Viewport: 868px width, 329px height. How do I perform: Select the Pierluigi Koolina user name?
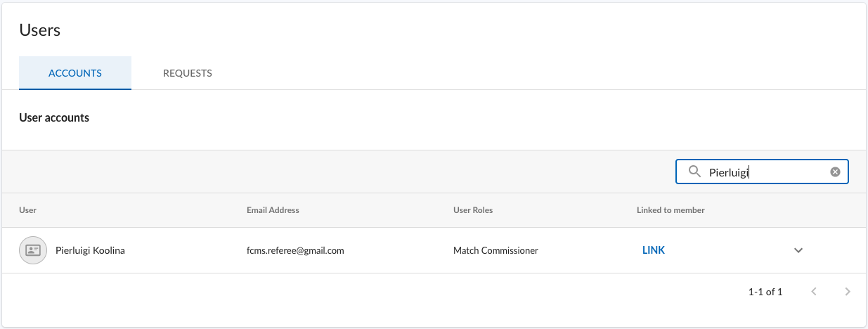pos(90,250)
